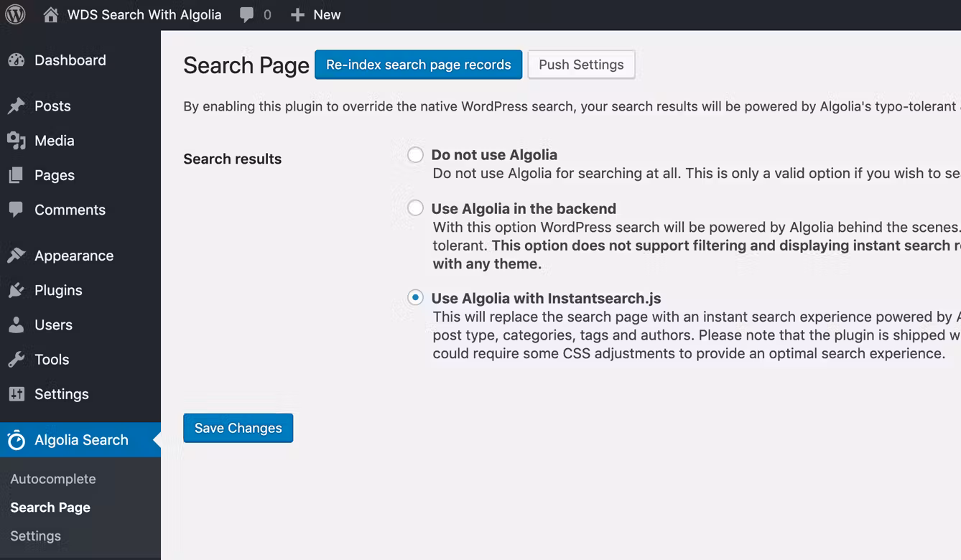Screen dimensions: 961x560
Task: Click the Push Settings button
Action: [x=581, y=65]
